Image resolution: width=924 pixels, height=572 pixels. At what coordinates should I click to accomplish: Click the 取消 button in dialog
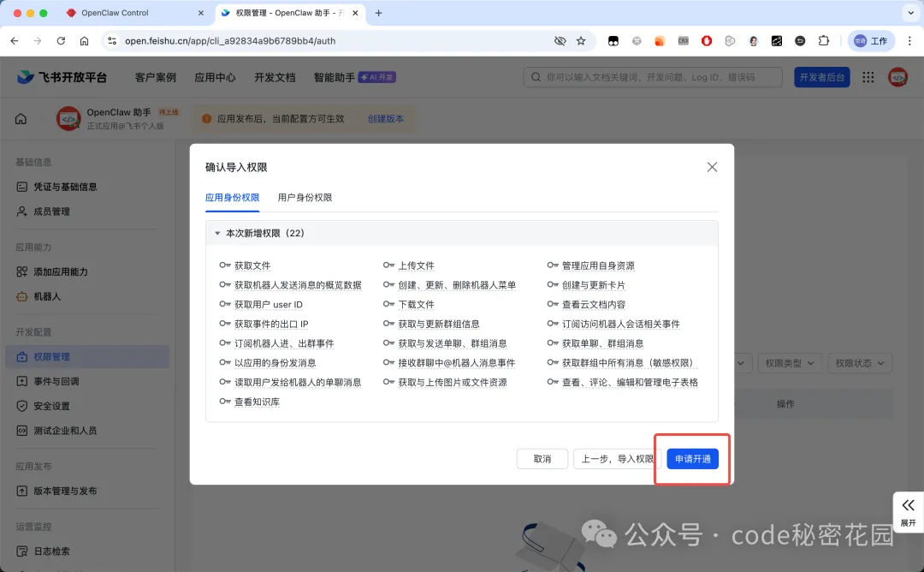tap(542, 459)
